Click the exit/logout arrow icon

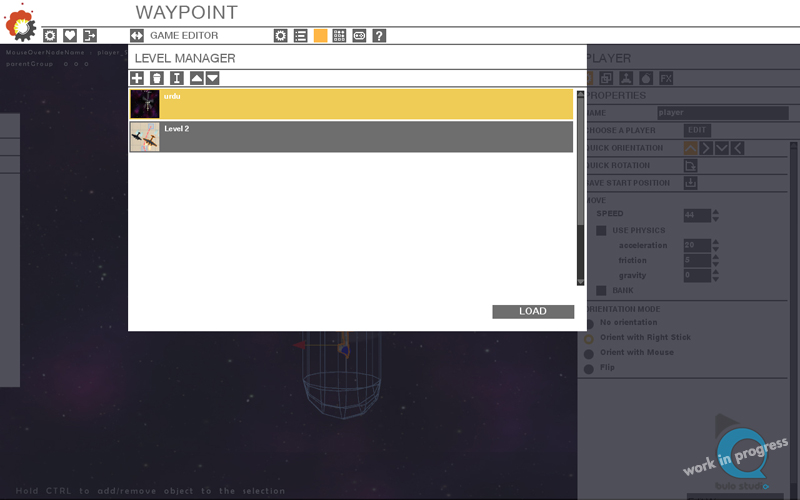(x=90, y=36)
